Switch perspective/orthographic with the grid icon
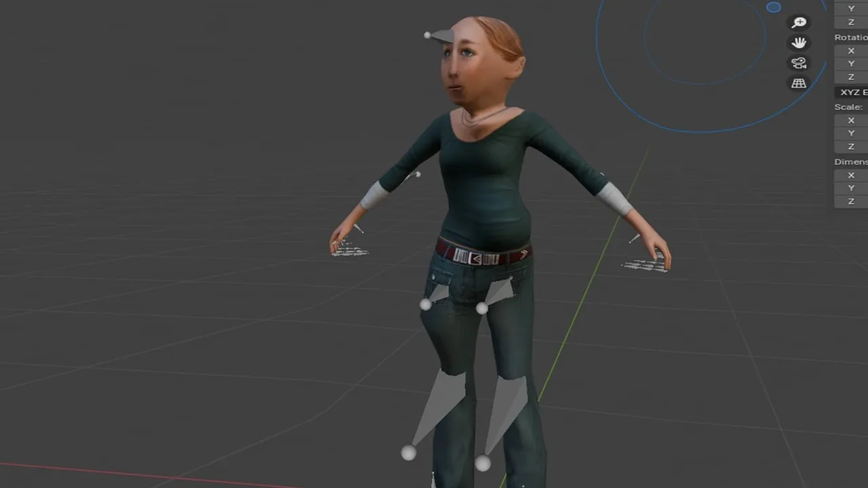Screen dimensions: 868x488 pos(799,83)
